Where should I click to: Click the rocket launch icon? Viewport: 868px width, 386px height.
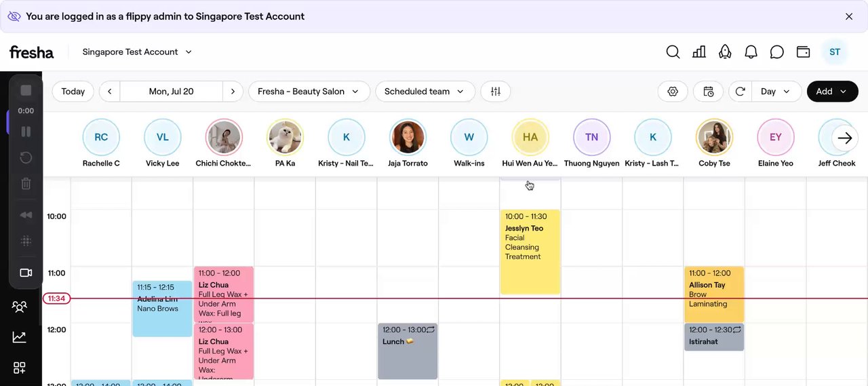click(x=725, y=52)
